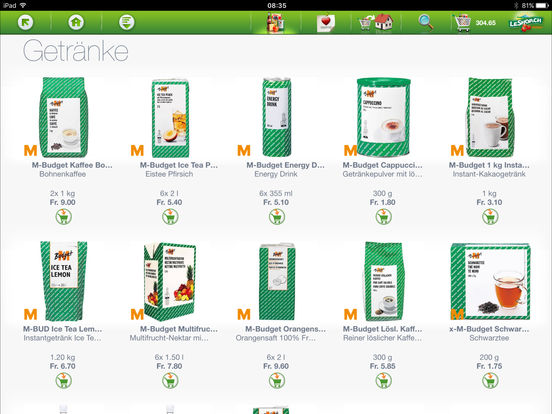552x414 pixels.
Task: Open the multifruit nectar box image
Action: point(170,282)
